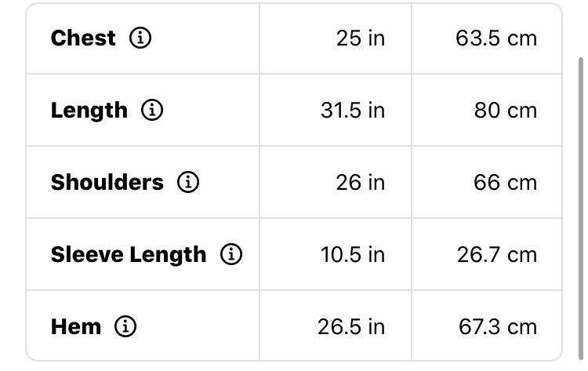Open the Shoulders info icon

188,182
